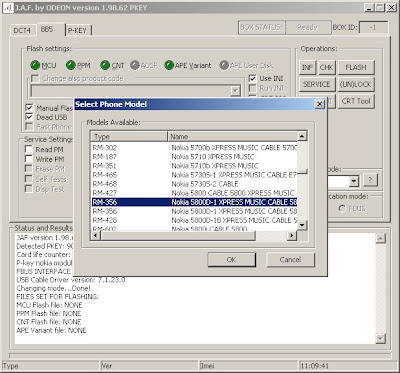Toggle the Dead USB checkbox
The width and height of the screenshot is (400, 373).
pyautogui.click(x=29, y=117)
